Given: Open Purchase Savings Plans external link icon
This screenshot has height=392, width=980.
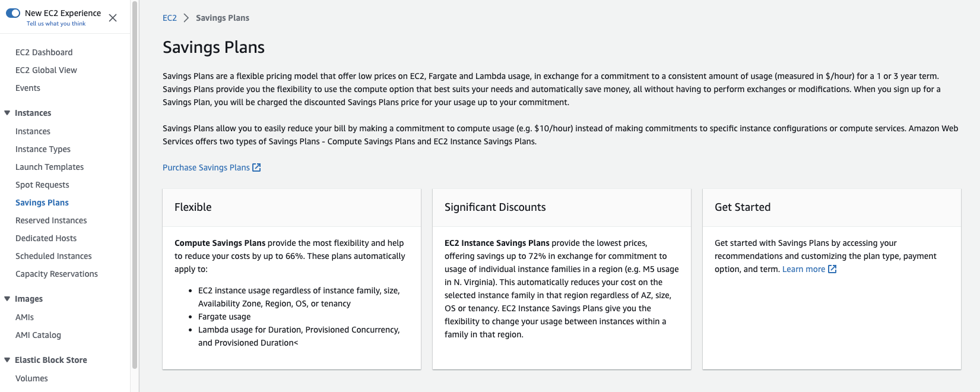Looking at the screenshot, I should tap(256, 167).
